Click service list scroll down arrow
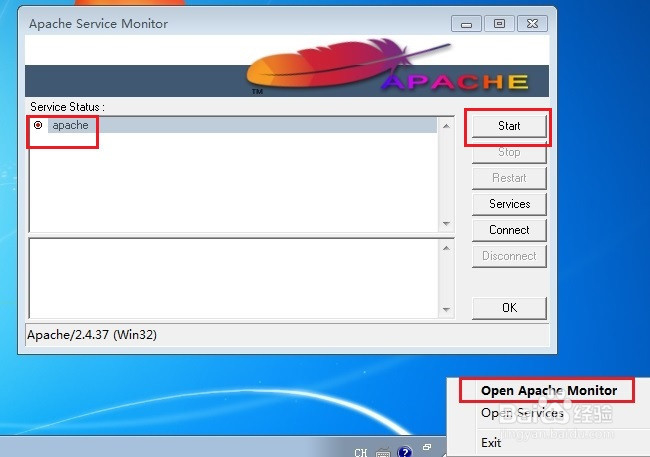Viewport: 650px width, 457px height. pos(446,224)
